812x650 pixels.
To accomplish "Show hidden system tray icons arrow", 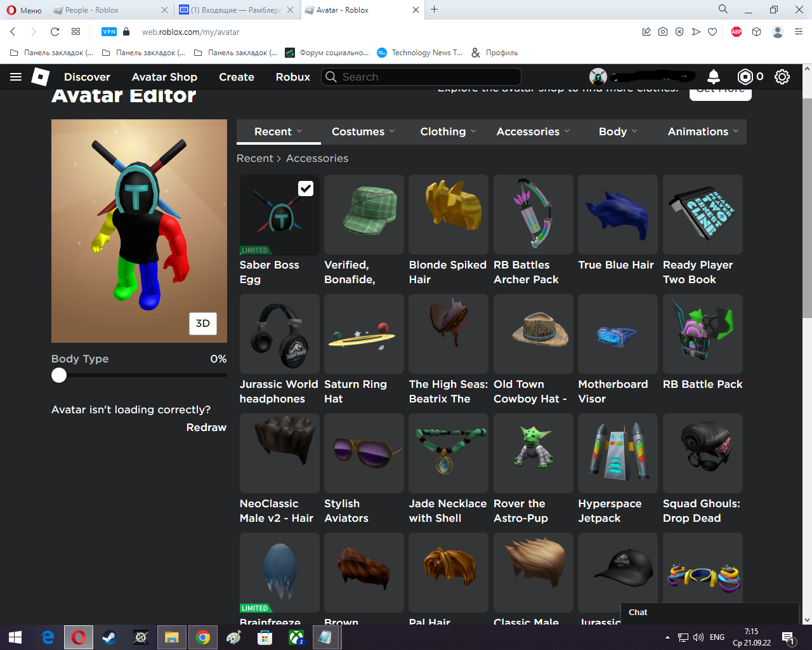I will tap(667, 637).
